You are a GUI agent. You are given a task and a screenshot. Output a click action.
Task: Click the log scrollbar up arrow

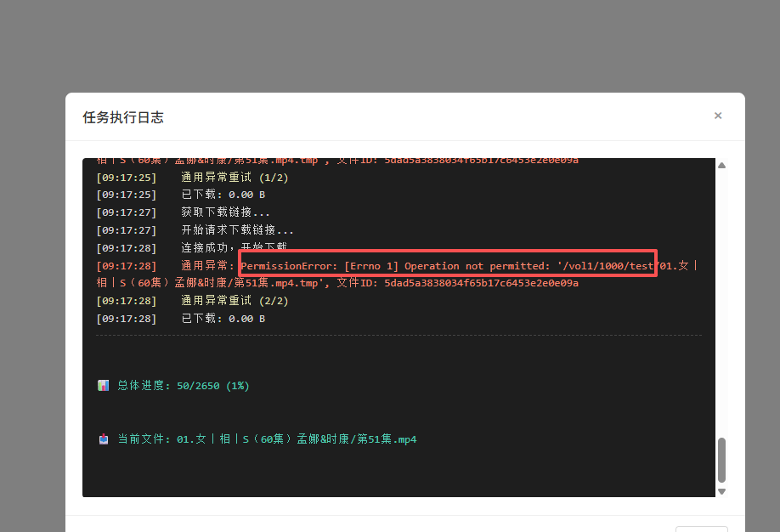[x=722, y=165]
